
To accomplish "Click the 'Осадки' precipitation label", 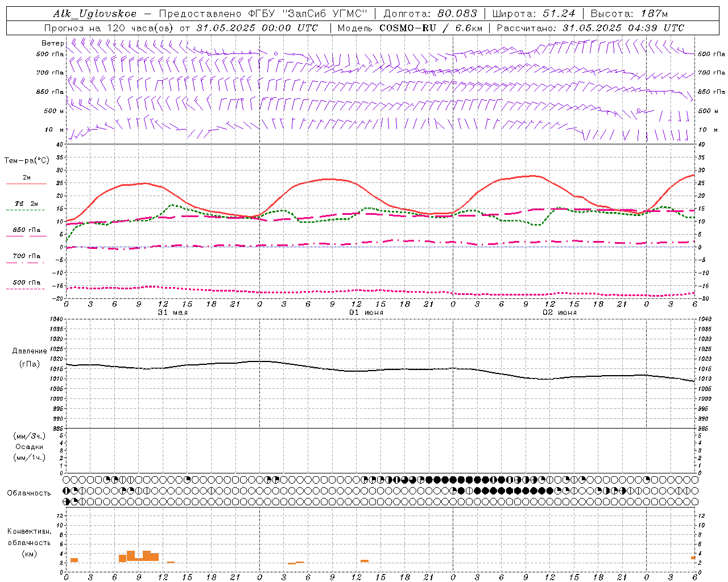I will 30,447.
